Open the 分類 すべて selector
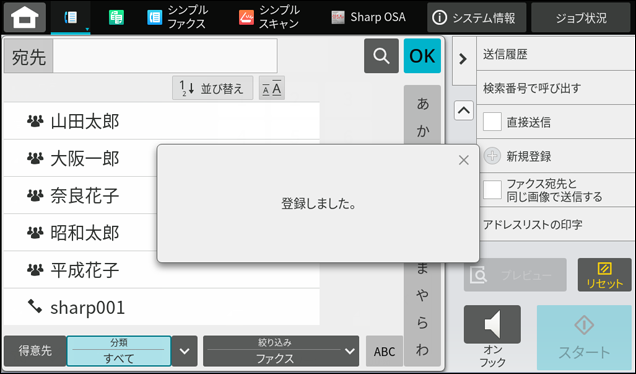 (x=119, y=351)
